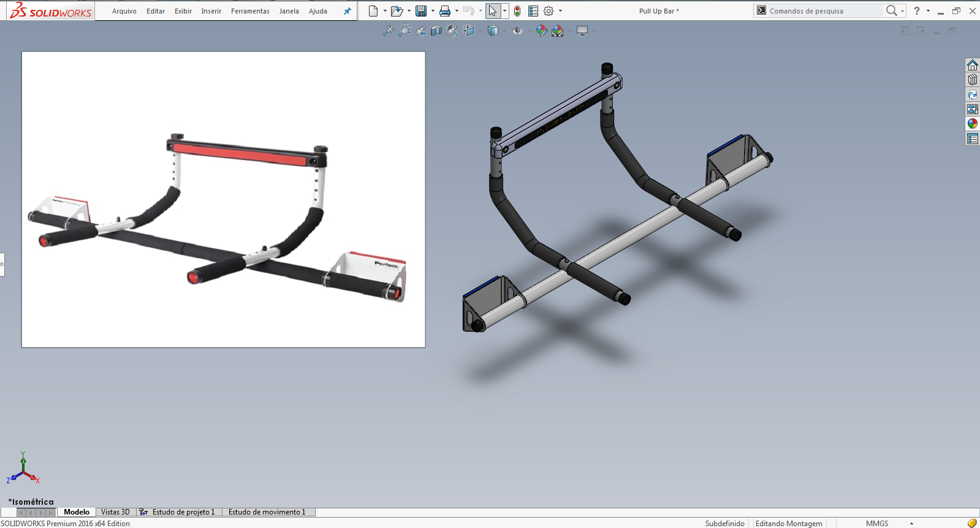Rebuild the model with traffic light icon

517,11
